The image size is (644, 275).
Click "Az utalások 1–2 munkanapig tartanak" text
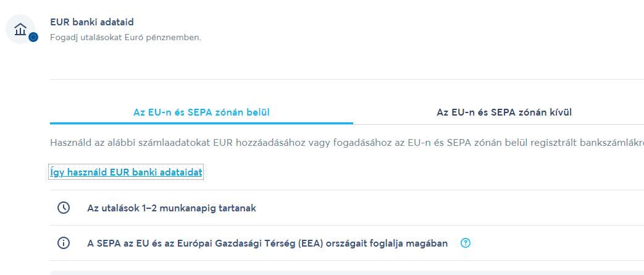pos(172,208)
